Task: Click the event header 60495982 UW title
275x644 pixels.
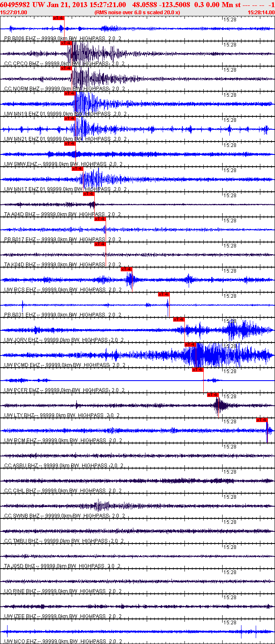Action: (x=18, y=4)
